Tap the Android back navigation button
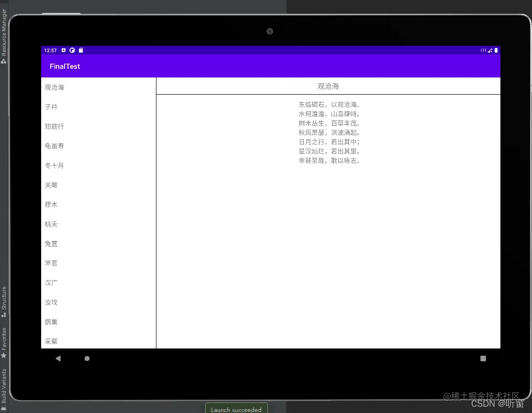This screenshot has width=532, height=413. pyautogui.click(x=58, y=359)
